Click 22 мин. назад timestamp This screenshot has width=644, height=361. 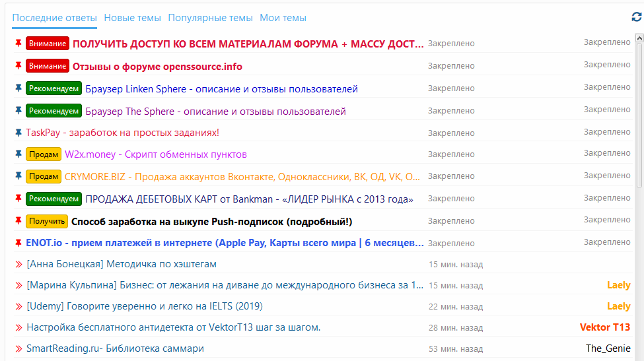(456, 306)
